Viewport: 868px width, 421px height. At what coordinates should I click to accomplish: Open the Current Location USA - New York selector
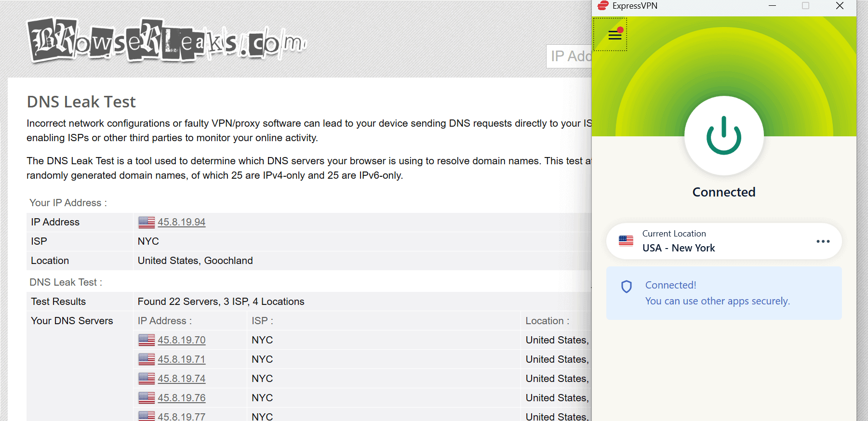pyautogui.click(x=724, y=241)
